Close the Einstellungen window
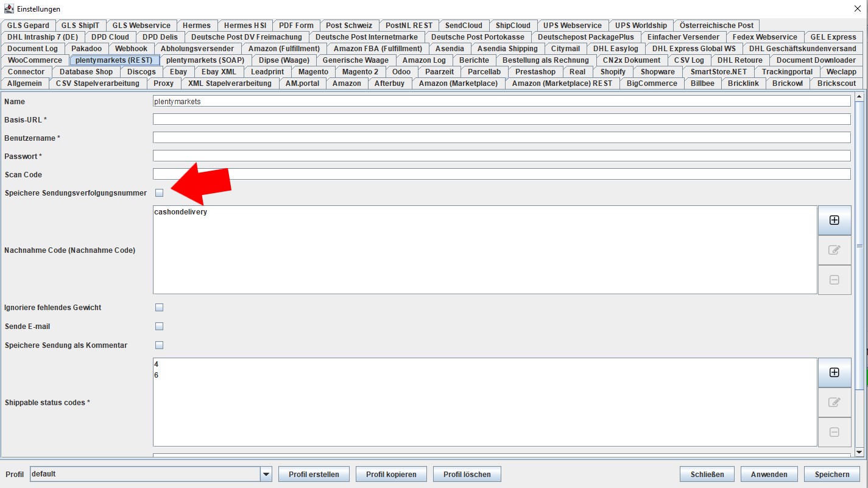868x488 pixels. (858, 9)
